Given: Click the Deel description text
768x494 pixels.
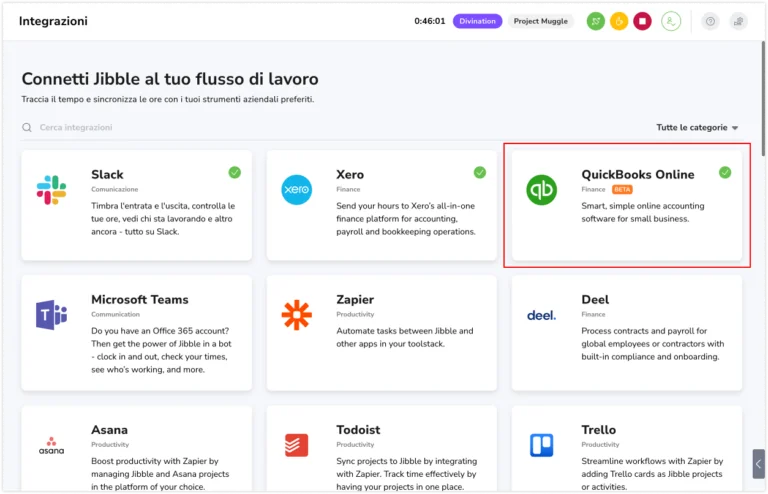Looking at the screenshot, I should (652, 344).
